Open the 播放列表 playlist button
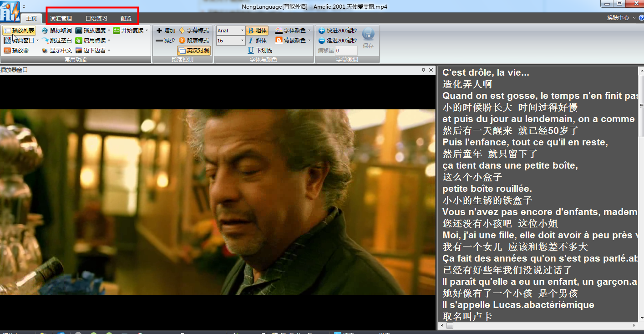Screen dimensions: 644x334 19,31
